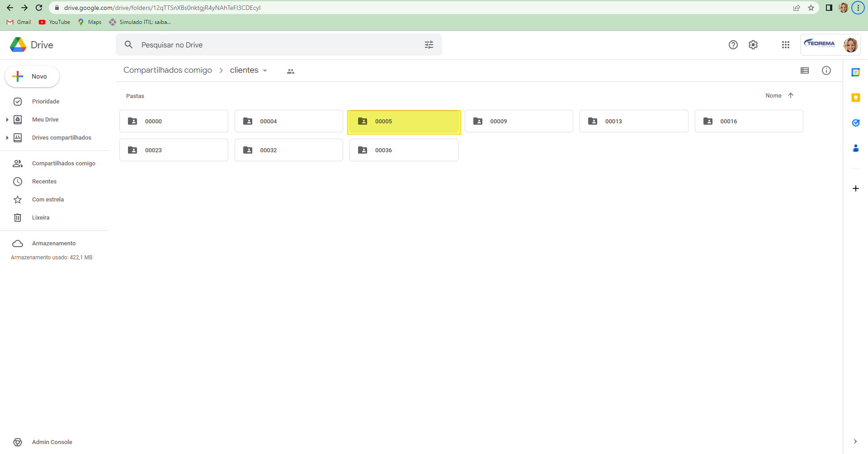868x454 pixels.
Task: Reload the page
Action: [x=39, y=8]
